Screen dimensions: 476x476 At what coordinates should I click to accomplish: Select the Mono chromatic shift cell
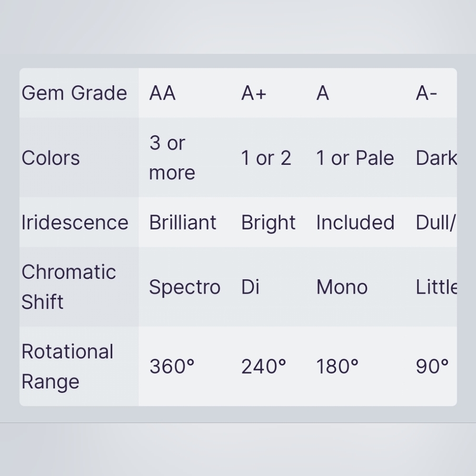(342, 287)
